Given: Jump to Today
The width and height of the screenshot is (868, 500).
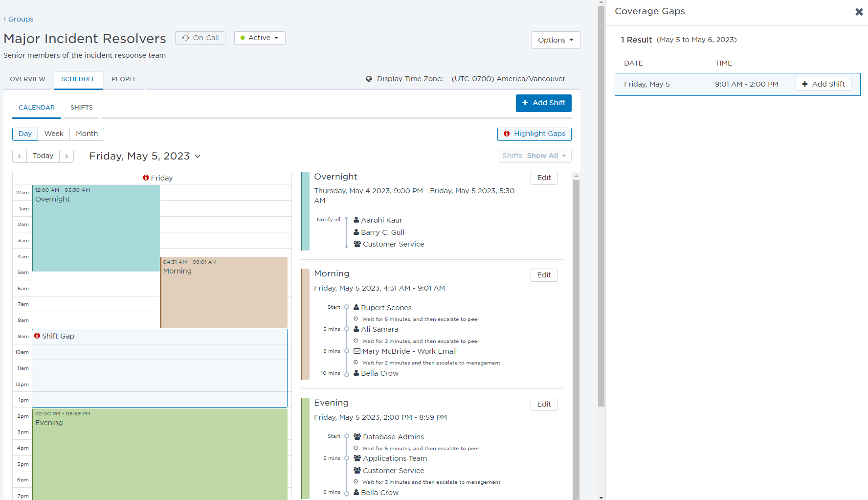Looking at the screenshot, I should [43, 156].
